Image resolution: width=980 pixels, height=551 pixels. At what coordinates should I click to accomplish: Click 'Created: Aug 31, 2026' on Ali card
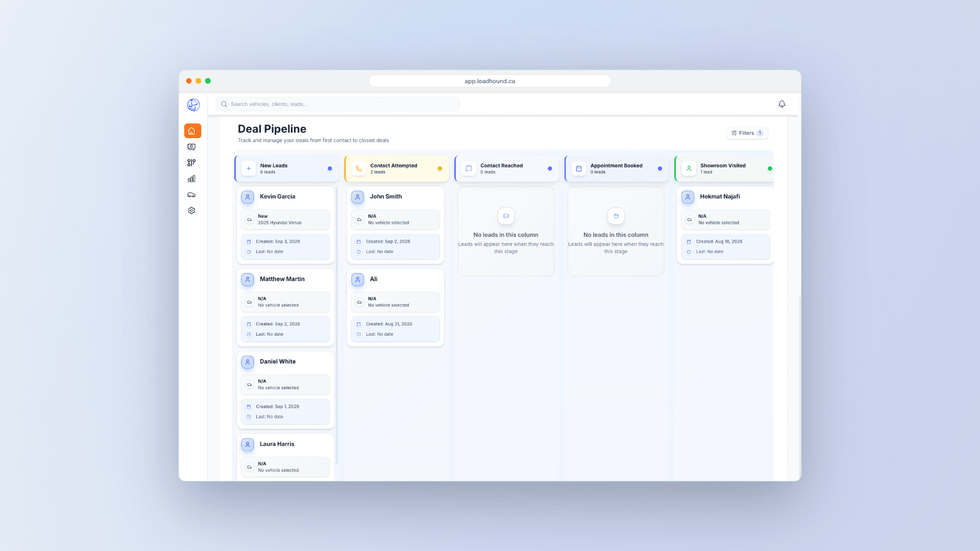(x=389, y=324)
